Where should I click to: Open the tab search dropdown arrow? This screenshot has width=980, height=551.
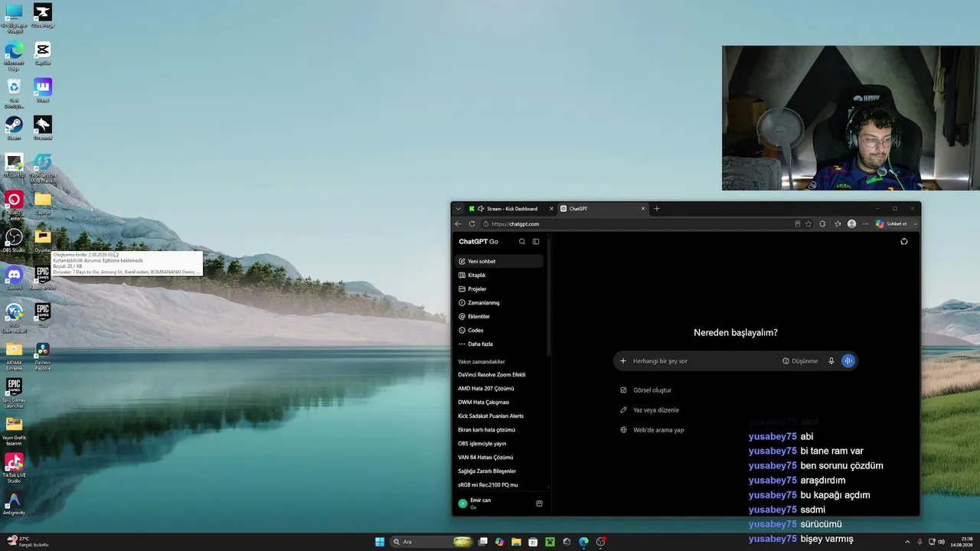458,209
